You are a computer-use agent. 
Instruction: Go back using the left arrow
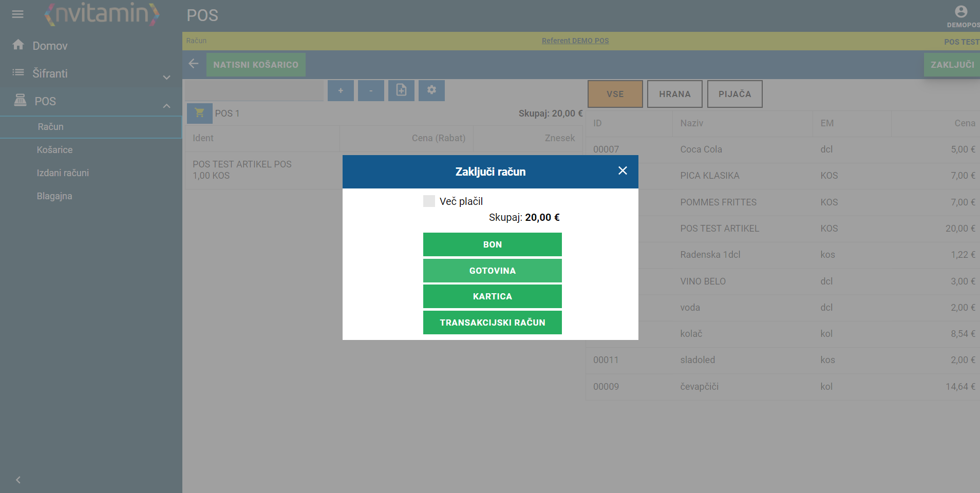tap(194, 64)
